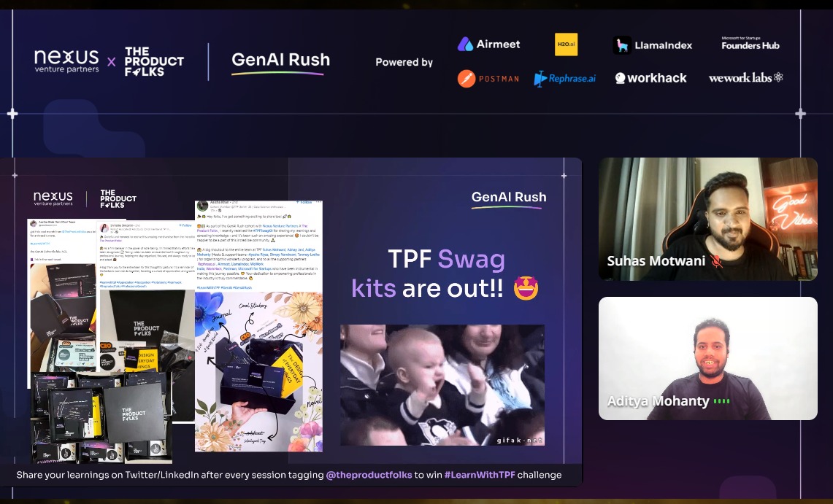Click the baby cheering GIF on slide
Screen dimensions: 833x504
[x=442, y=385]
